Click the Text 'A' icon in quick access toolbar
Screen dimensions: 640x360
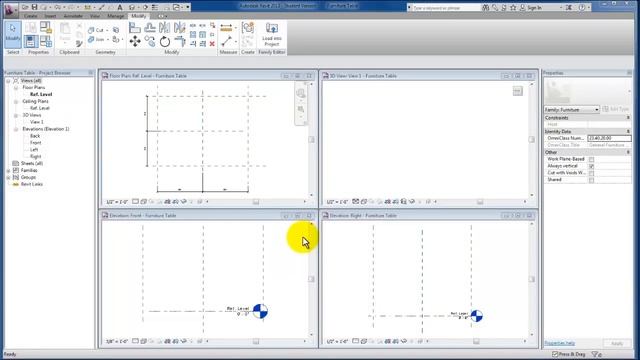click(x=120, y=7)
